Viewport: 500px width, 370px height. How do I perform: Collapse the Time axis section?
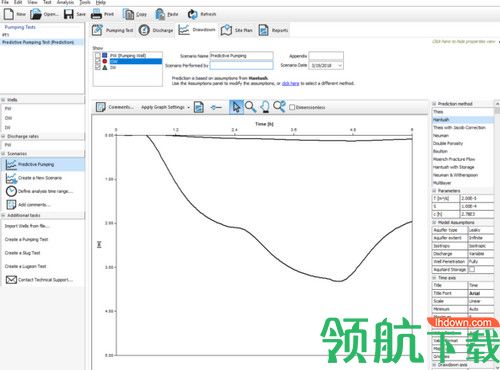434,278
